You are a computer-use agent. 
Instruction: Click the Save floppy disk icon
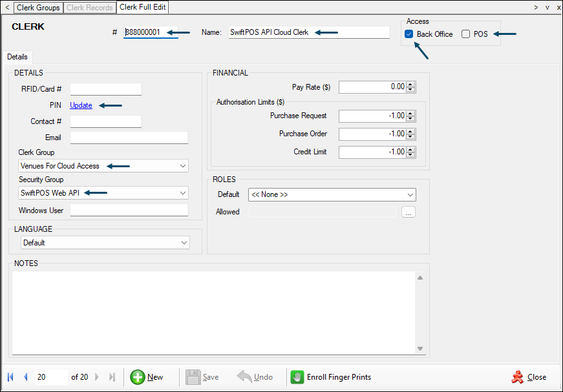pyautogui.click(x=193, y=377)
